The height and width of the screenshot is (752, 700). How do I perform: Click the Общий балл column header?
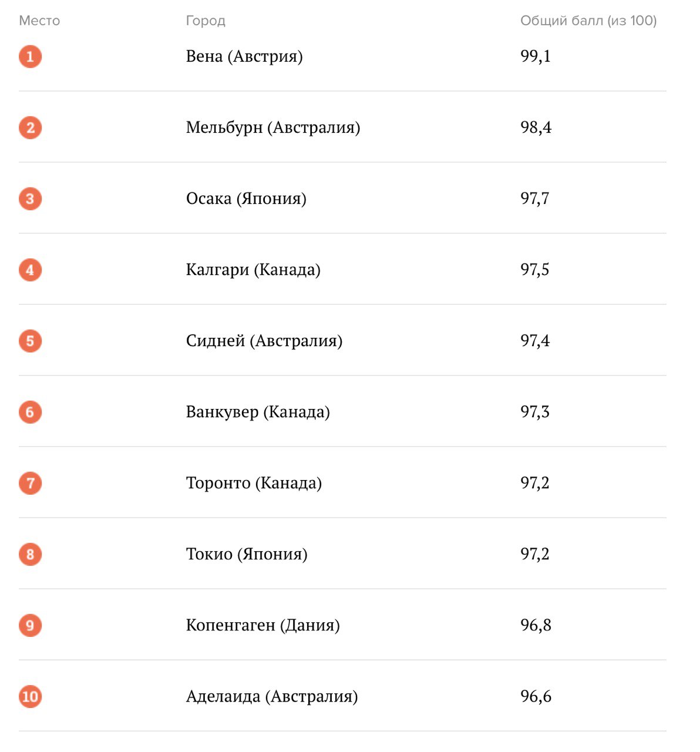588,21
